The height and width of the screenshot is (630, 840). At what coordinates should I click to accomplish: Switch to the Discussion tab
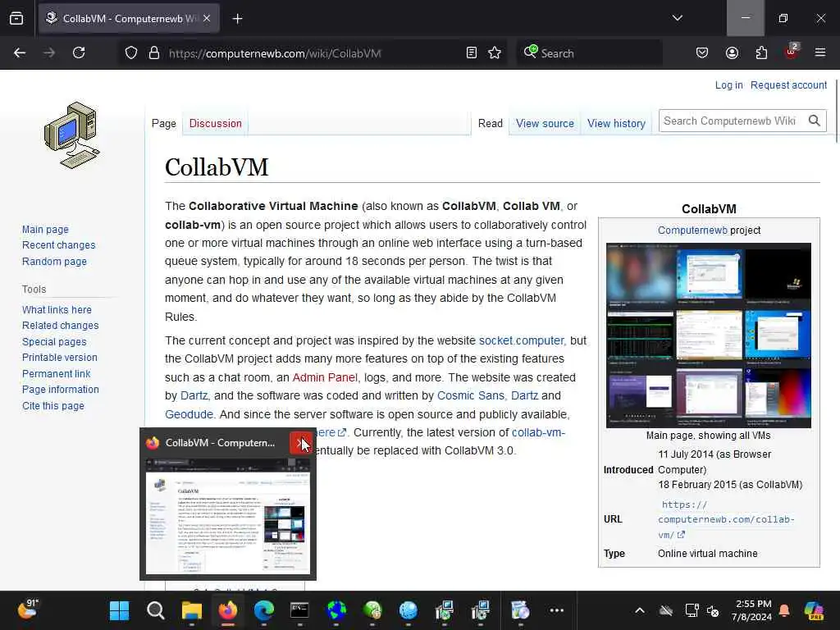[216, 124]
